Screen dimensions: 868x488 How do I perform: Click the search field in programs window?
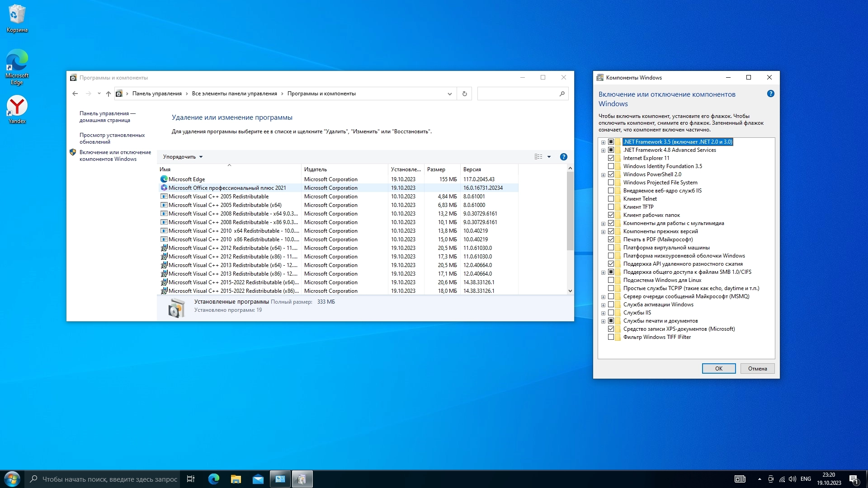tap(518, 94)
